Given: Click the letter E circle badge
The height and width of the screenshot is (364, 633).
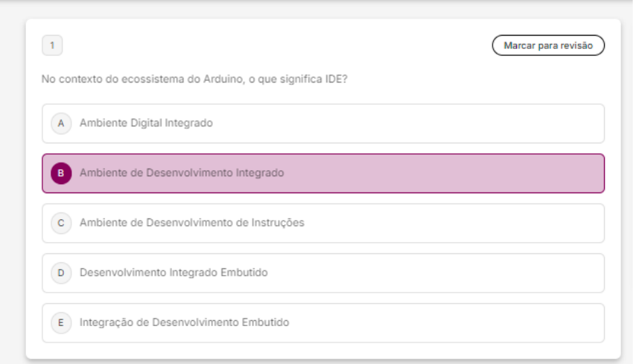Looking at the screenshot, I should point(60,322).
